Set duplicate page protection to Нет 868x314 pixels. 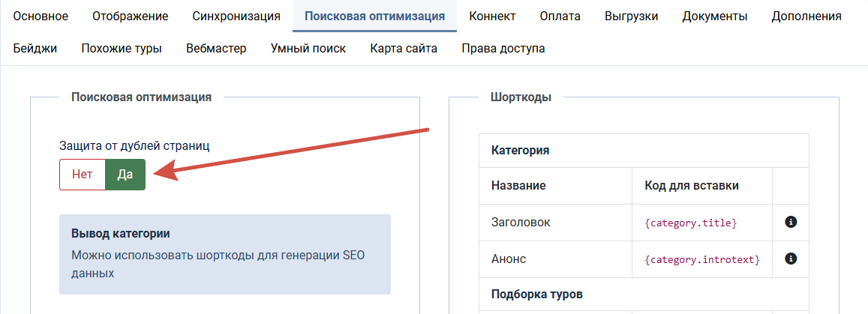pos(82,174)
